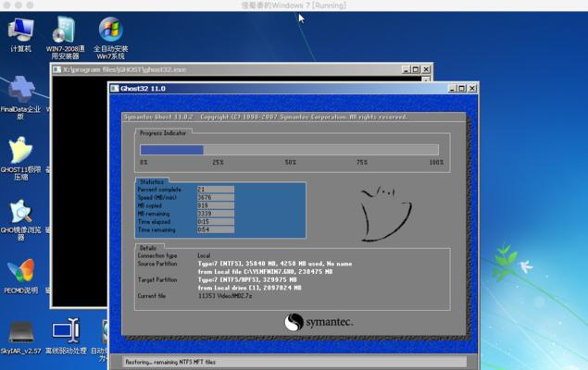
Task: Launch SkyIAR_v2.57 drive icon
Action: click(x=20, y=337)
